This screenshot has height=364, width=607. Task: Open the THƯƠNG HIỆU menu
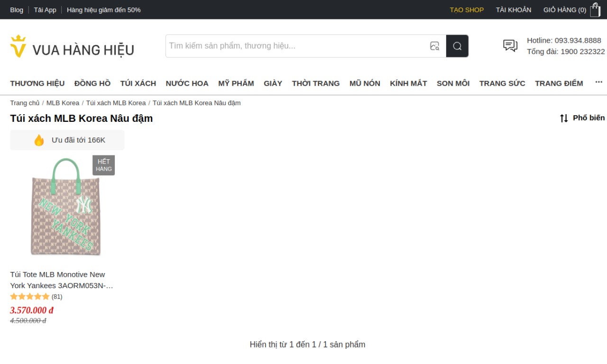coord(37,83)
